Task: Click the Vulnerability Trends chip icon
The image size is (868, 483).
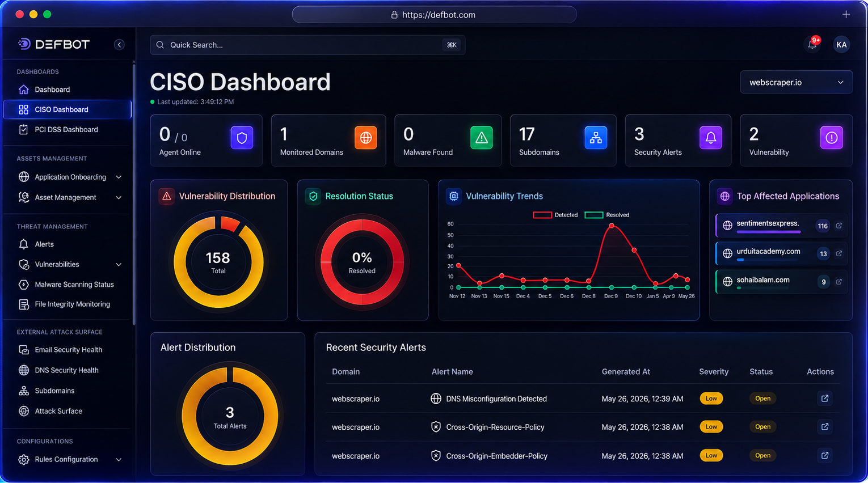Action: pos(454,196)
